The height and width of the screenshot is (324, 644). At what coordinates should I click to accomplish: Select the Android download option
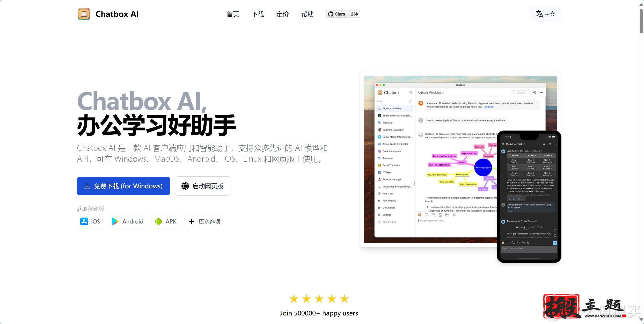(128, 221)
